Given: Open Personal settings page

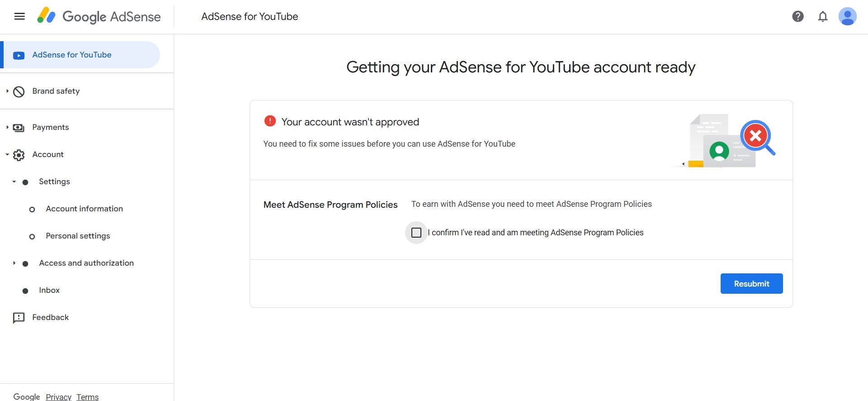Looking at the screenshot, I should point(78,236).
